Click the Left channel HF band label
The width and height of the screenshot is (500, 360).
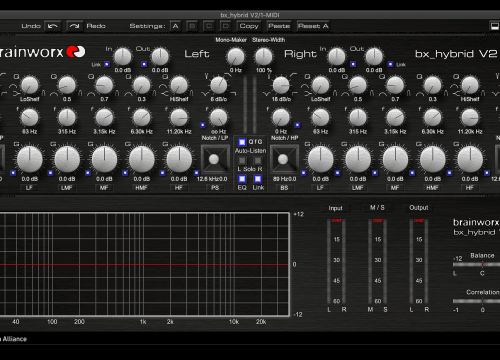pos(179,188)
